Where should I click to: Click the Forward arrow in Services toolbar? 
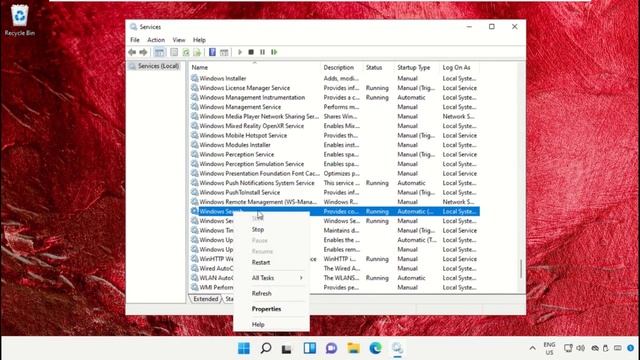pyautogui.click(x=143, y=52)
